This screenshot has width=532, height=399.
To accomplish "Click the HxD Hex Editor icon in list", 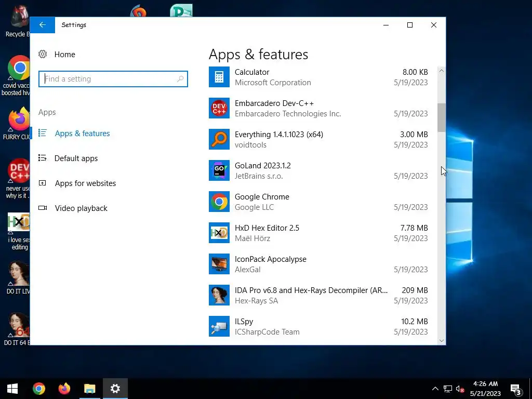I will point(219,233).
